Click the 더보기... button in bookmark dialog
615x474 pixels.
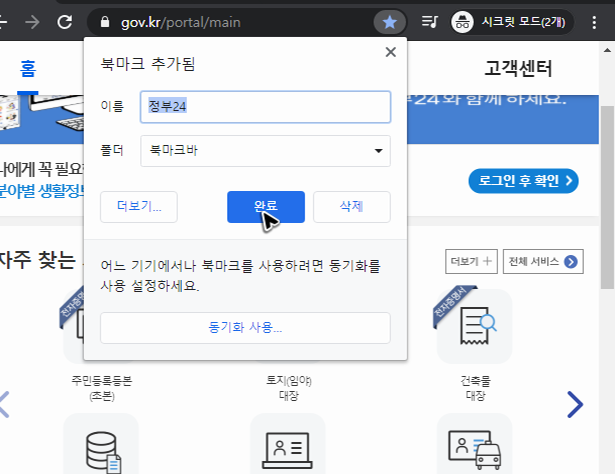[139, 207]
